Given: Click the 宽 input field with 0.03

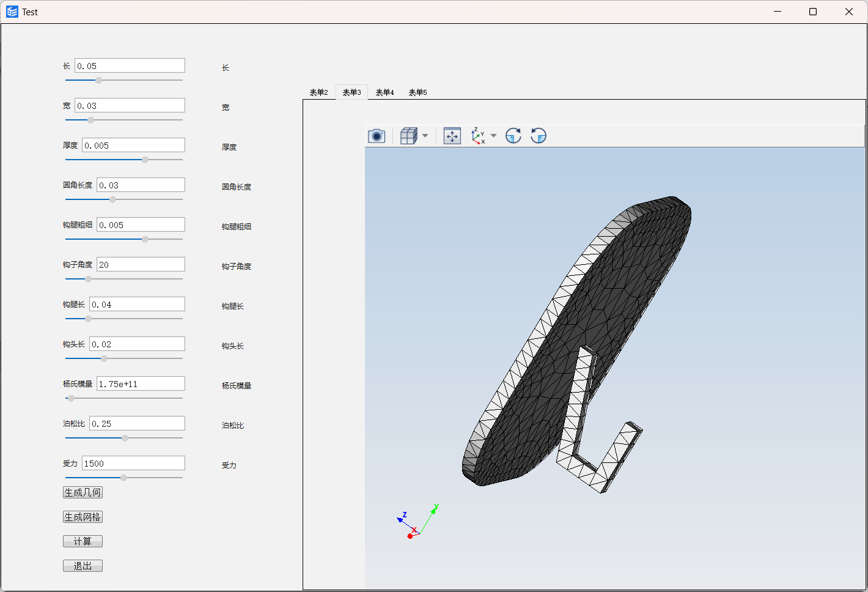Looking at the screenshot, I should click(130, 105).
